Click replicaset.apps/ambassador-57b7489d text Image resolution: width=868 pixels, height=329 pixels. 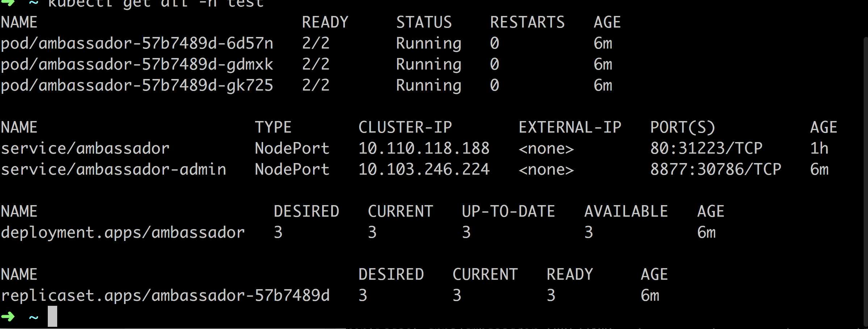point(165,296)
